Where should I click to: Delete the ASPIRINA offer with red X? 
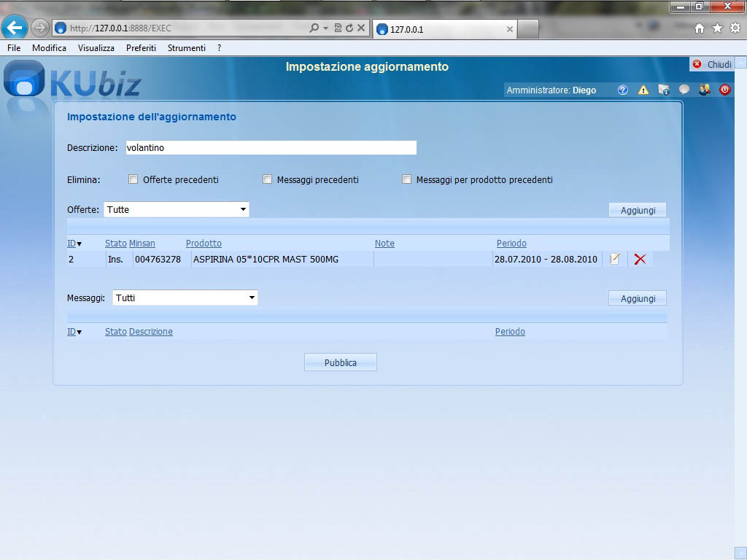point(640,260)
